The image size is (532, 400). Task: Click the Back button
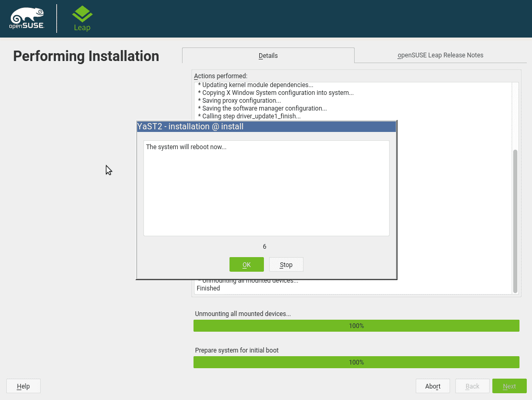pyautogui.click(x=473, y=386)
